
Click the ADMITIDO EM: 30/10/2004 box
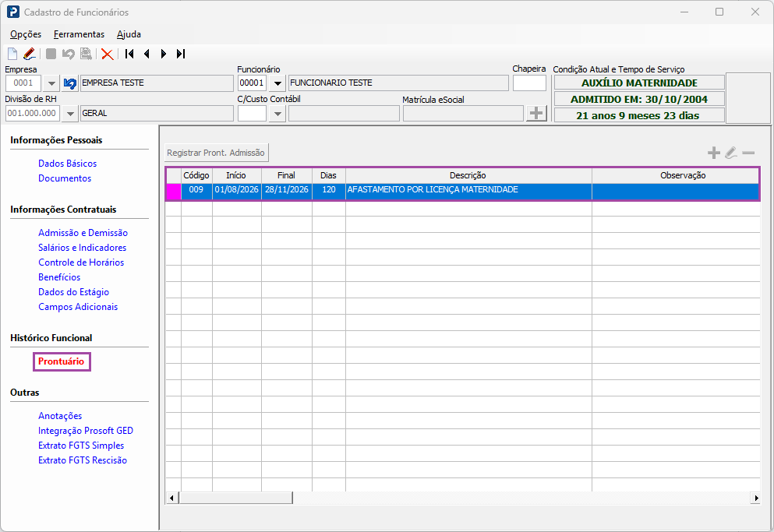639,99
